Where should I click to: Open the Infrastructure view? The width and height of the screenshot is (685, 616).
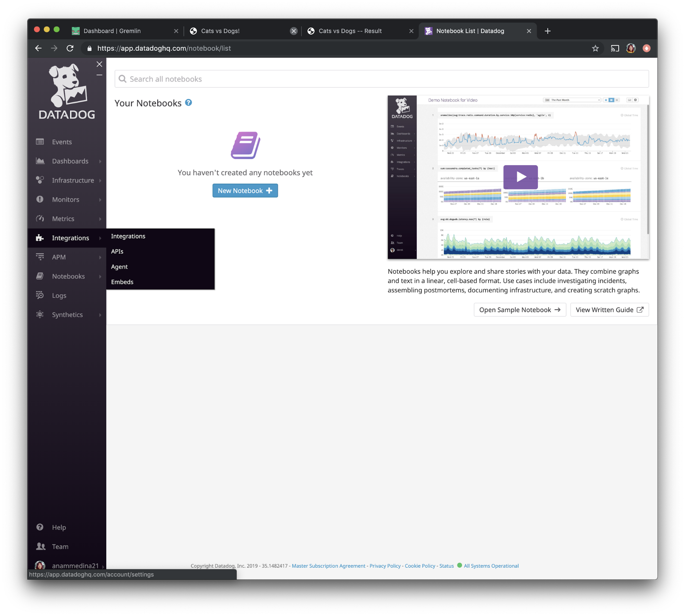73,180
